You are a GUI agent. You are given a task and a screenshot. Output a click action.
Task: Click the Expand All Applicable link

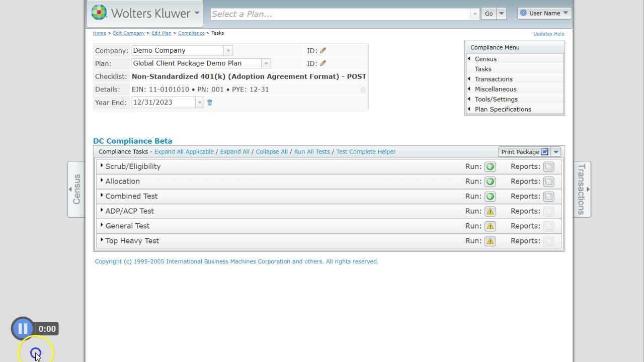pyautogui.click(x=184, y=152)
